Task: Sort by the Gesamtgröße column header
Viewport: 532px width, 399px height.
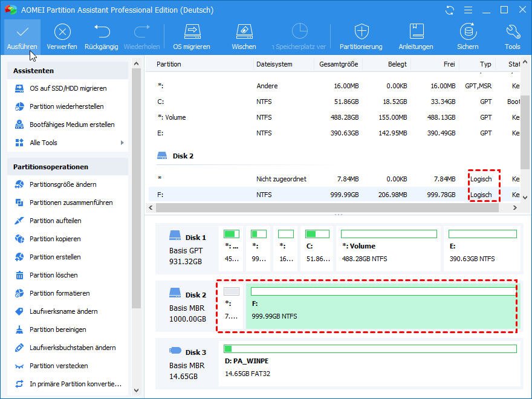Action: pos(338,64)
